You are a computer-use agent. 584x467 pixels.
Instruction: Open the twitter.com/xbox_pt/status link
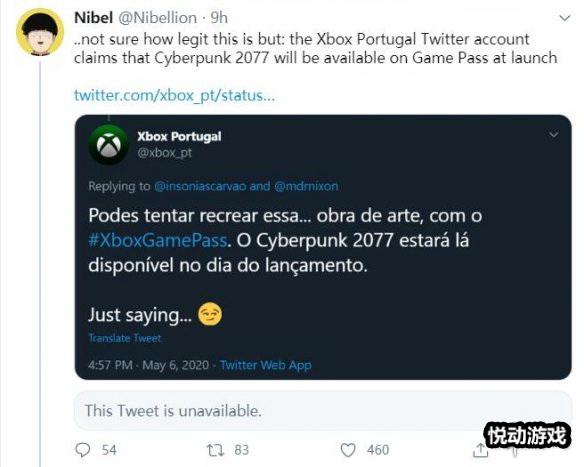pyautogui.click(x=174, y=95)
